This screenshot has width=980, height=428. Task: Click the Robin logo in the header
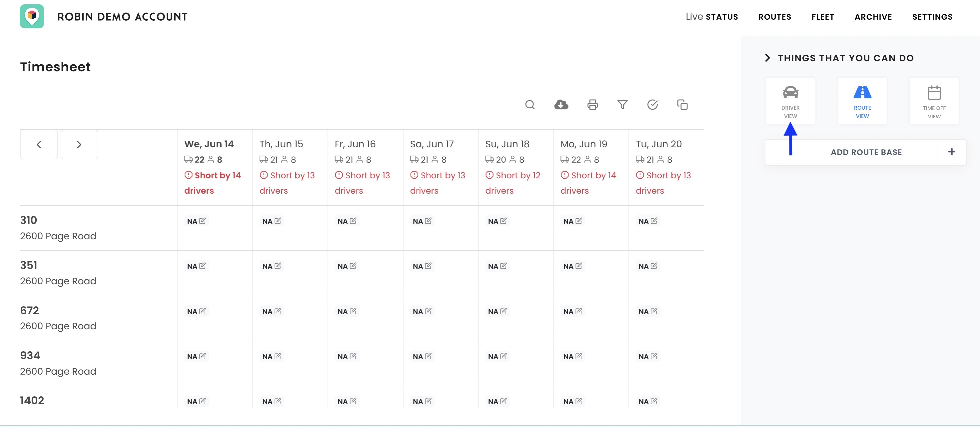(32, 16)
